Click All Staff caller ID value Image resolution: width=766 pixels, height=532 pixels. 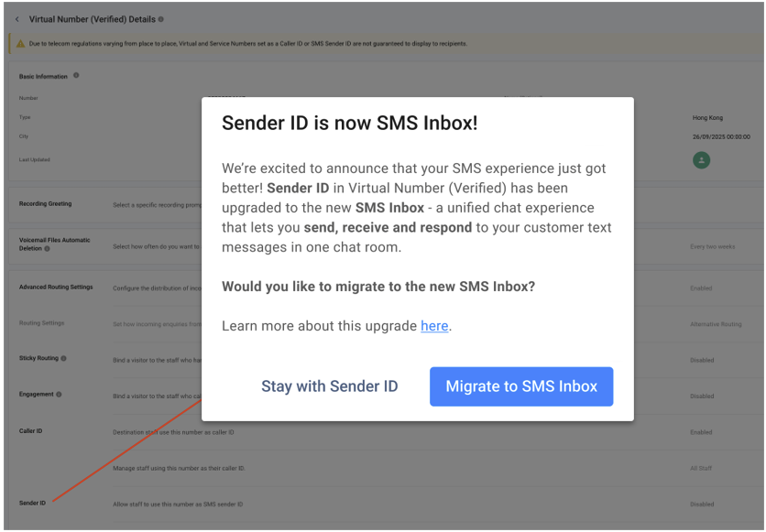point(701,469)
